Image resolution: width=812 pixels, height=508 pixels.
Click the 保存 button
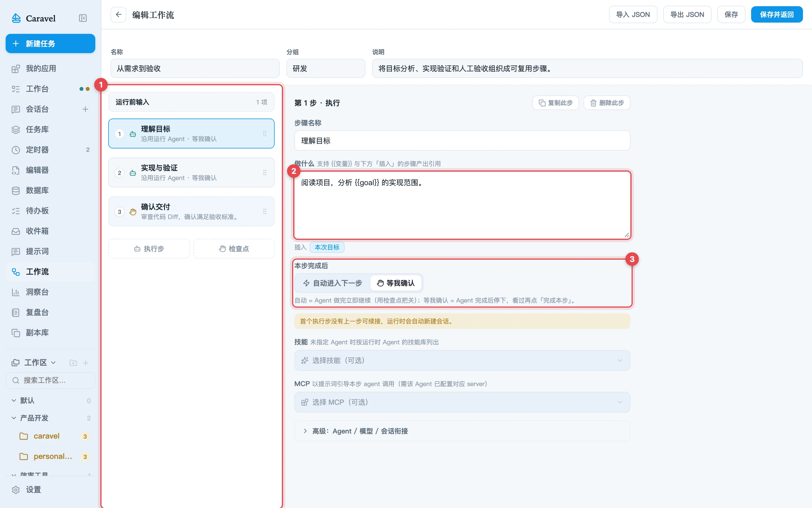point(731,14)
